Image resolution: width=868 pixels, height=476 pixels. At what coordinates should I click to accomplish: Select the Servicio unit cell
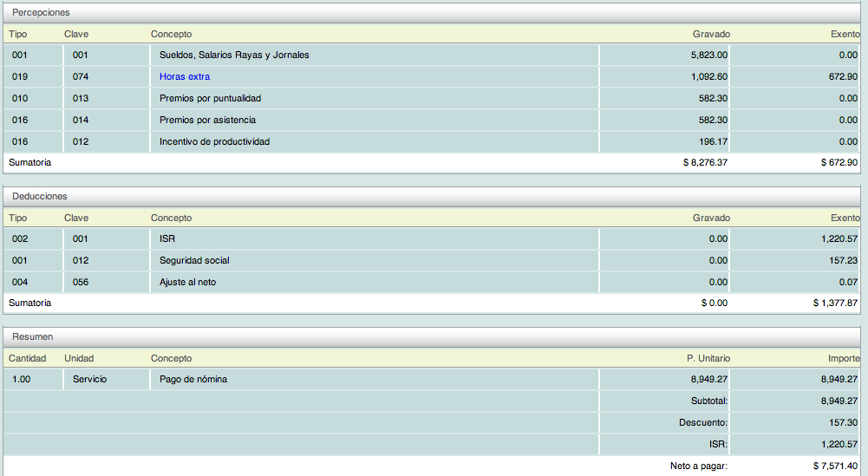coord(89,379)
